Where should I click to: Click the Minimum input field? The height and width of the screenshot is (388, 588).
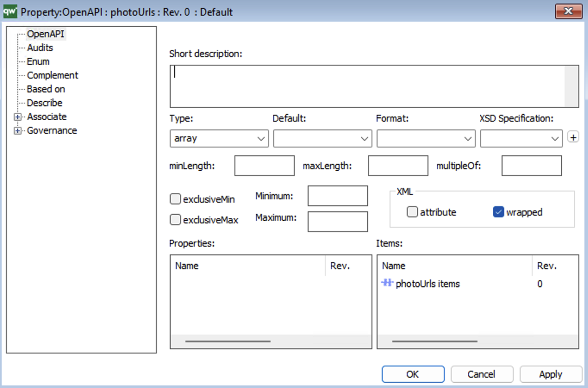(338, 196)
